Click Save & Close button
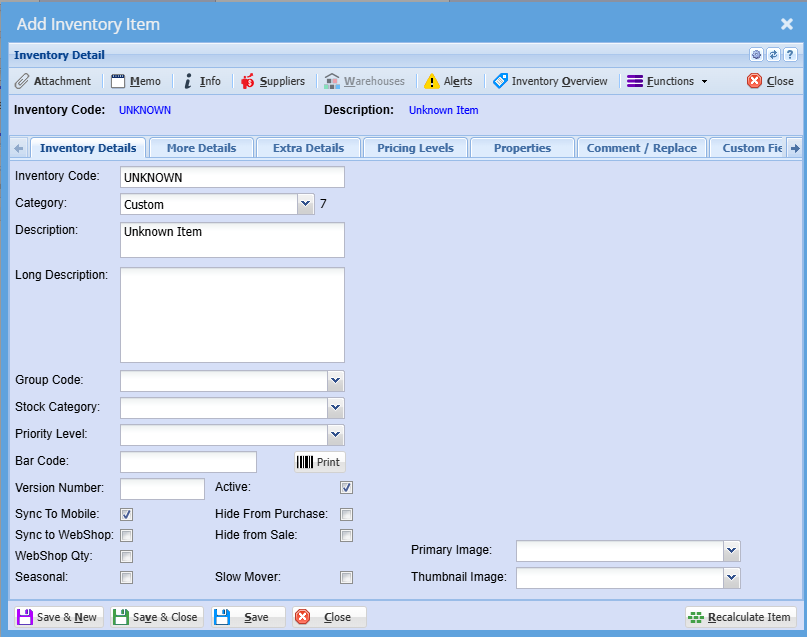This screenshot has height=637, width=807. [156, 617]
